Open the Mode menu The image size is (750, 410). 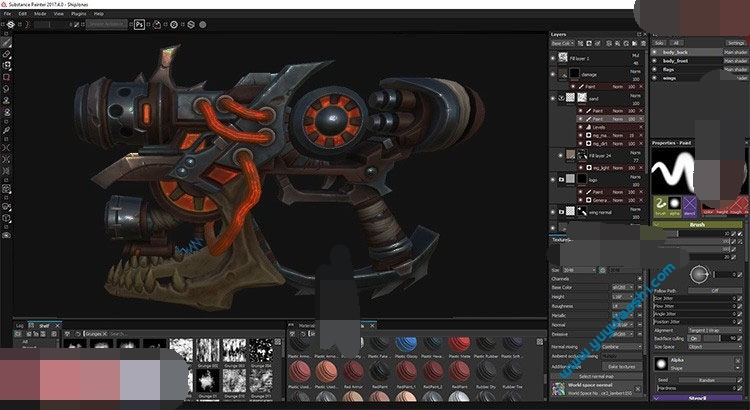tap(40, 14)
